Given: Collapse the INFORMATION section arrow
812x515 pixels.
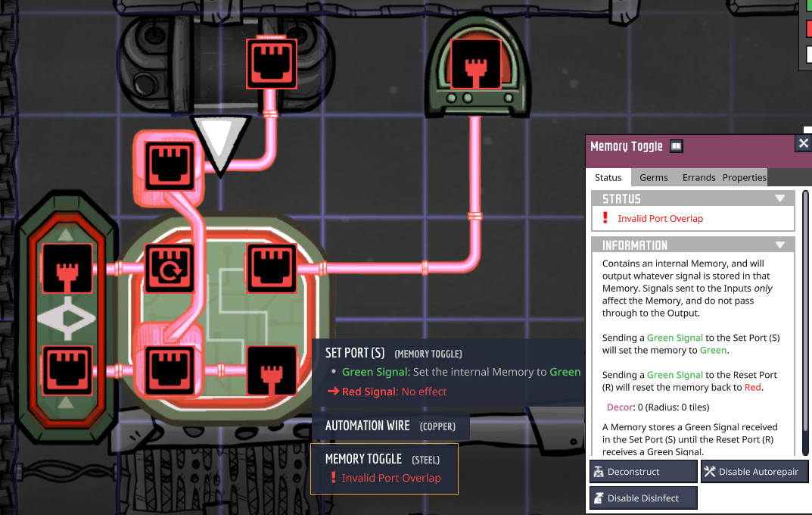Looking at the screenshot, I should tap(779, 245).
